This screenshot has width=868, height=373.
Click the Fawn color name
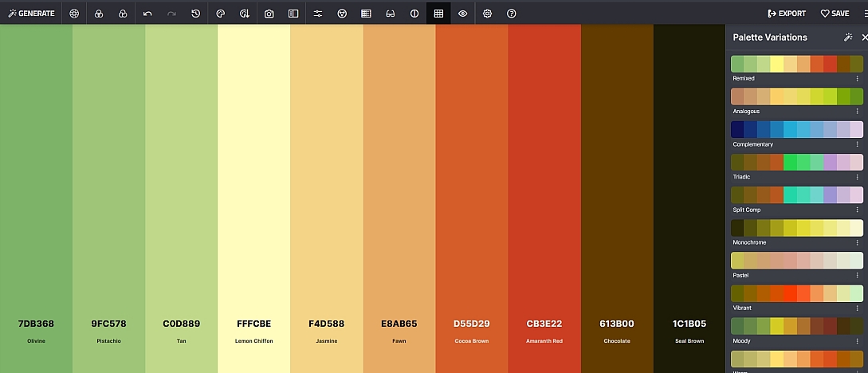(399, 341)
